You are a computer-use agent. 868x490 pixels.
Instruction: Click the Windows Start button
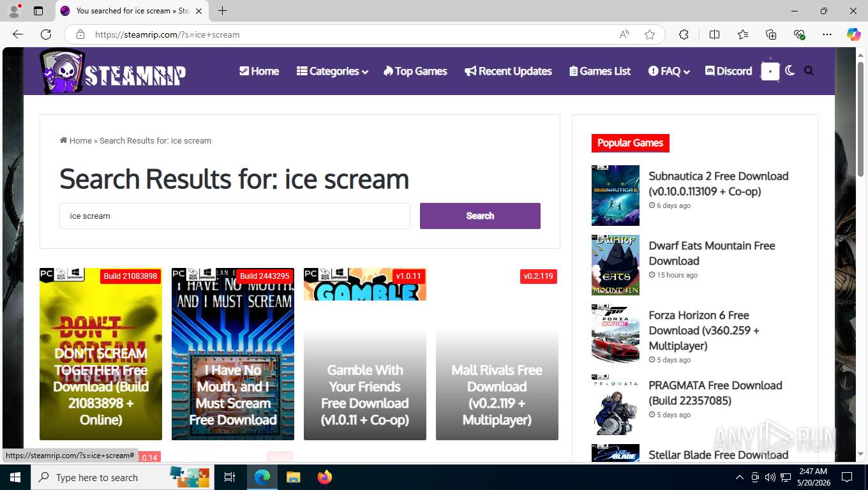click(x=15, y=477)
